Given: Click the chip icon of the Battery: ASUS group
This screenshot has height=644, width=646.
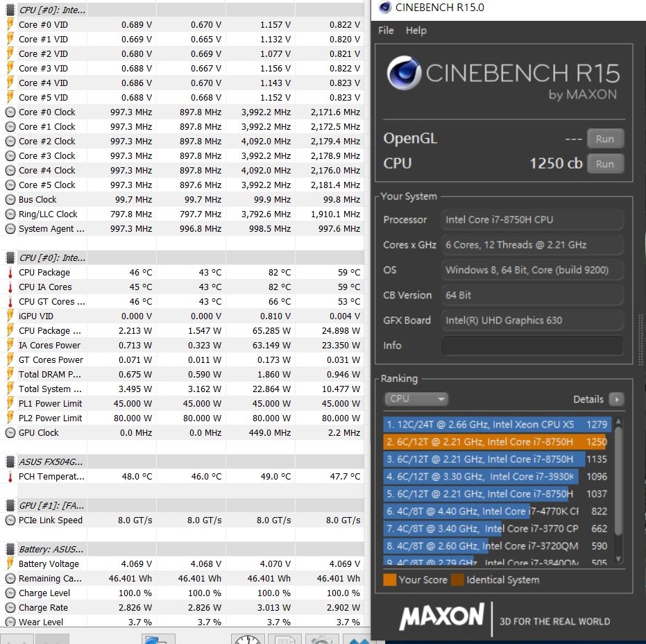Looking at the screenshot, I should point(10,549).
